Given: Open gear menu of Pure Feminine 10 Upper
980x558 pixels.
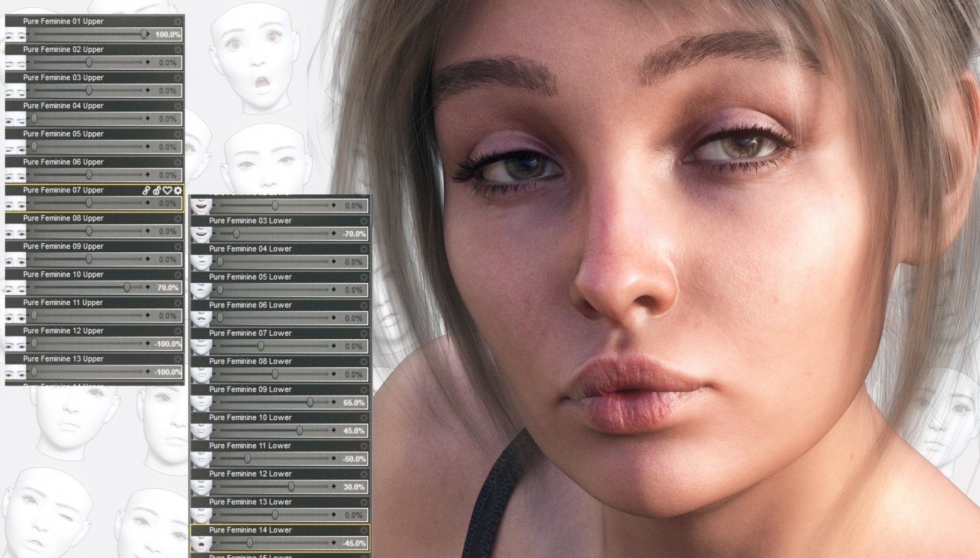Looking at the screenshot, I should point(178,275).
